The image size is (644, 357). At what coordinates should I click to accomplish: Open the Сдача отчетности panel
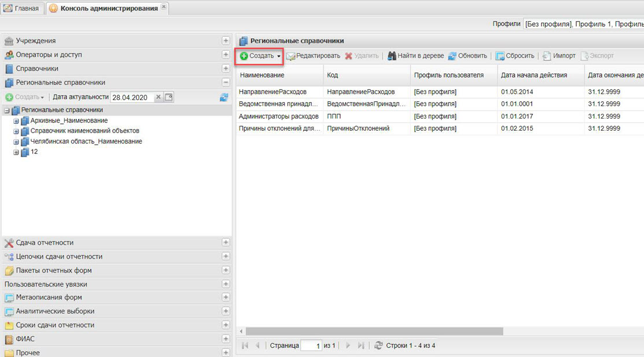(x=226, y=242)
